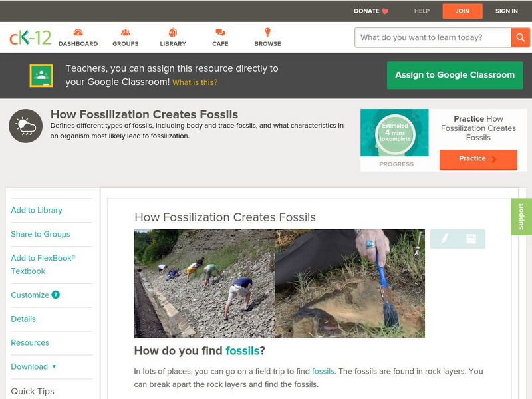Click the JOIN button
The width and height of the screenshot is (532, 399).
point(462,11)
